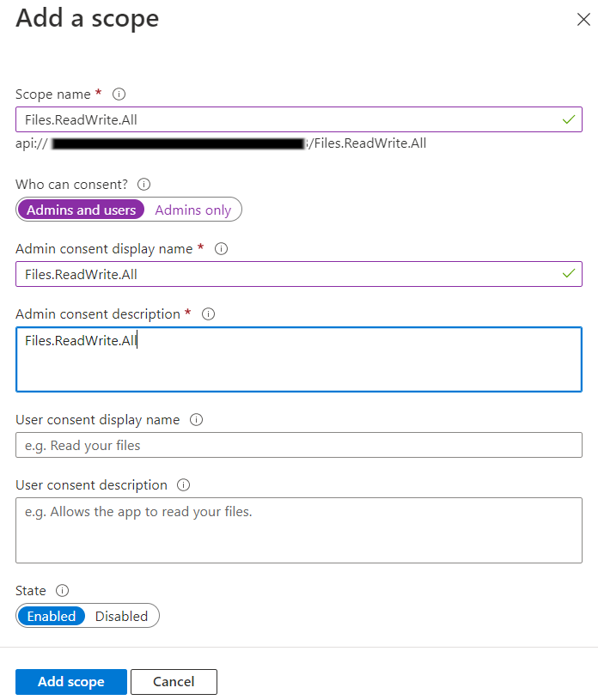Close the Add a scope panel
The height and width of the screenshot is (700, 598).
(x=583, y=18)
